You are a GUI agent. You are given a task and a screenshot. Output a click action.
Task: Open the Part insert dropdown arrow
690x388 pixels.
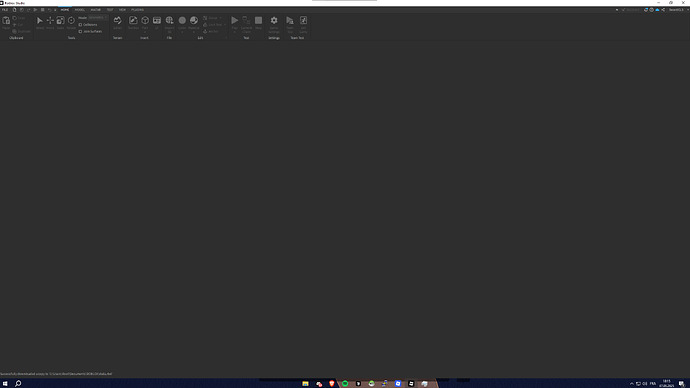tap(145, 32)
